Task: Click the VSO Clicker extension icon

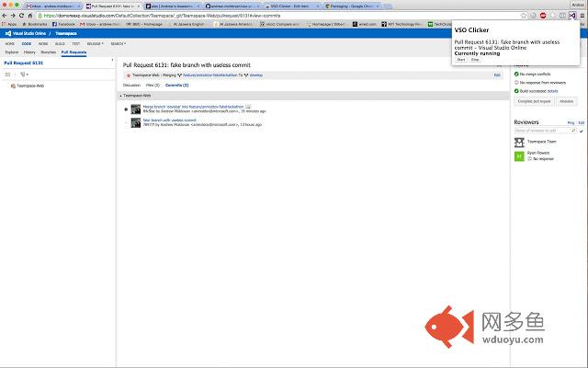Action: point(571,16)
